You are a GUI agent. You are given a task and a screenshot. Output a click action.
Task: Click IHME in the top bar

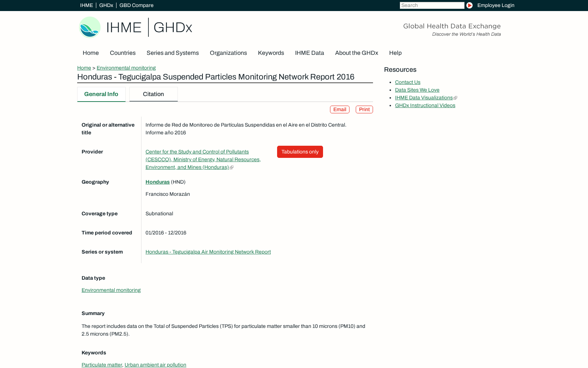coord(86,5)
